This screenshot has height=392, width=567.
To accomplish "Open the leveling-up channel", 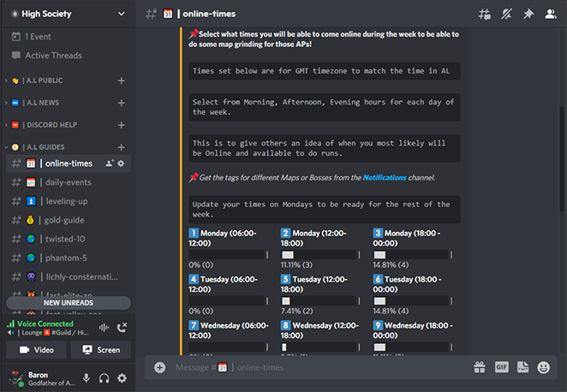I will coord(69,201).
